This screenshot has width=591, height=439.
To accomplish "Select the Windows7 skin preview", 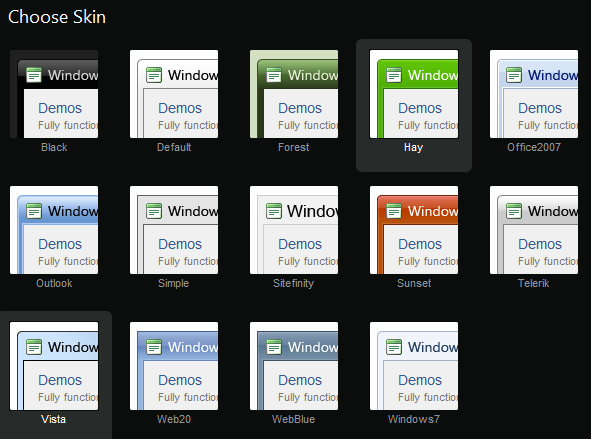I will point(414,366).
